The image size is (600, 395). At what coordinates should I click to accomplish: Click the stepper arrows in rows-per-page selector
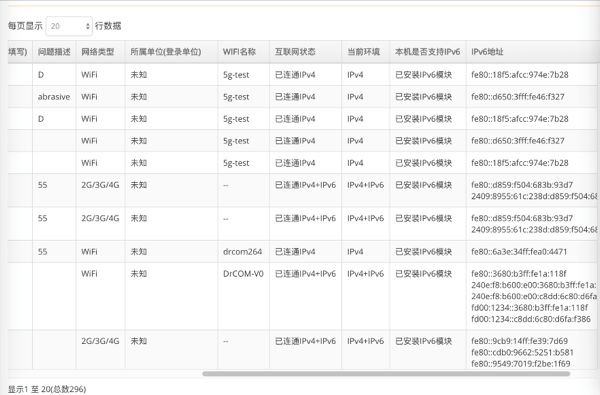tap(88, 26)
